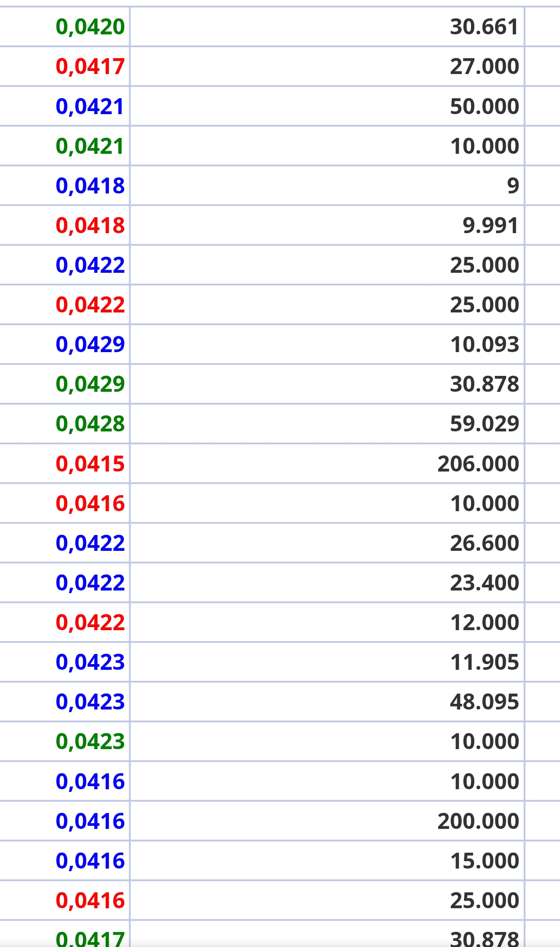Select the single-digit volume 9
Image resolution: width=560 pixels, height=947 pixels.
pos(513,186)
